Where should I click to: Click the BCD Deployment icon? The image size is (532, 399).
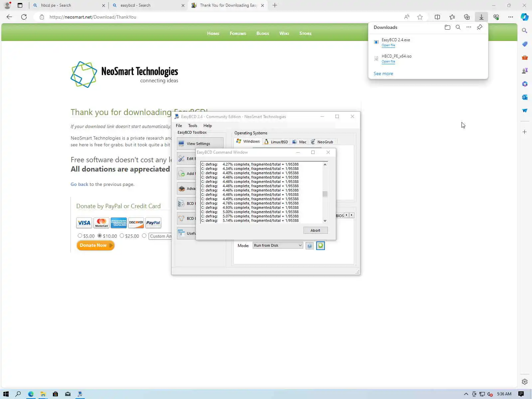(181, 218)
